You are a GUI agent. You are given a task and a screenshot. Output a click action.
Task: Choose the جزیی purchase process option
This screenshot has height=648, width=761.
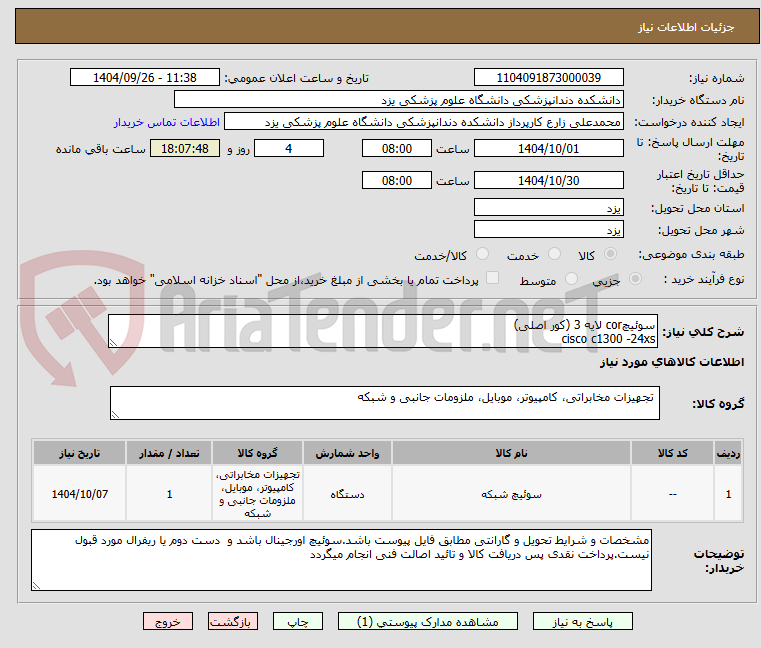click(635, 279)
